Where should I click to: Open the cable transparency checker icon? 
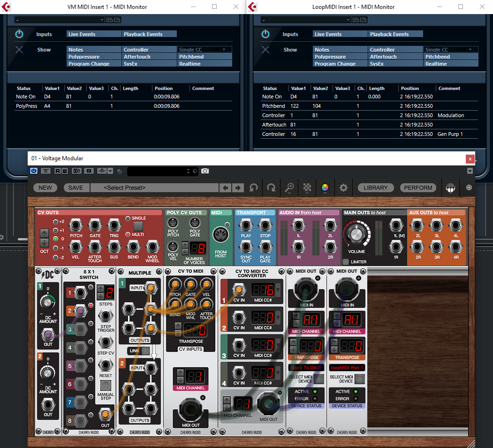[x=307, y=188]
